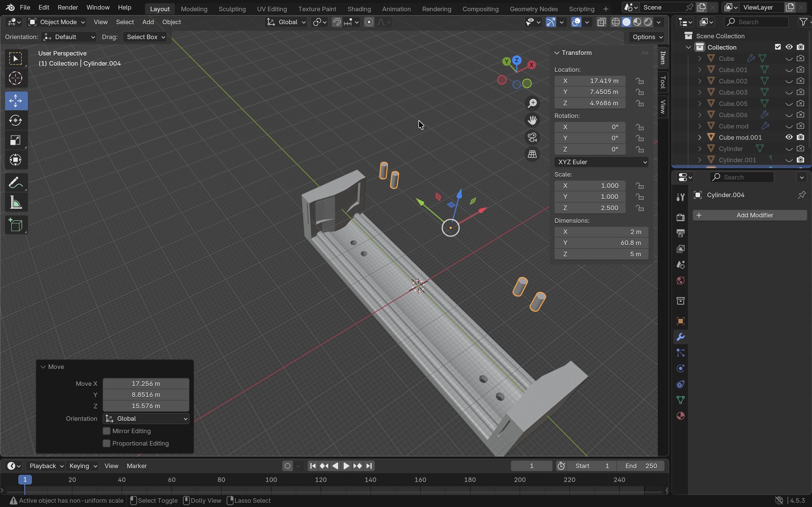Image resolution: width=812 pixels, height=507 pixels.
Task: Open the Object Mode dropdown
Action: [x=56, y=22]
